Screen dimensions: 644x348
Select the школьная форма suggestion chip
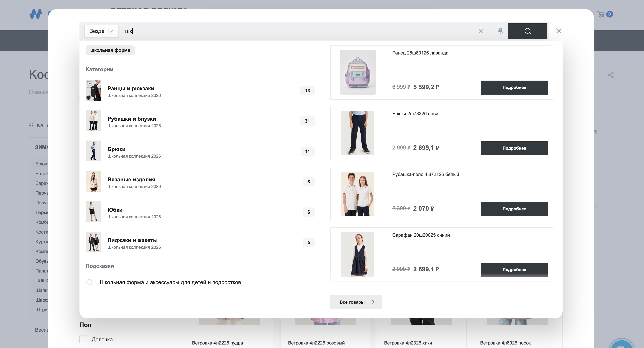click(110, 50)
